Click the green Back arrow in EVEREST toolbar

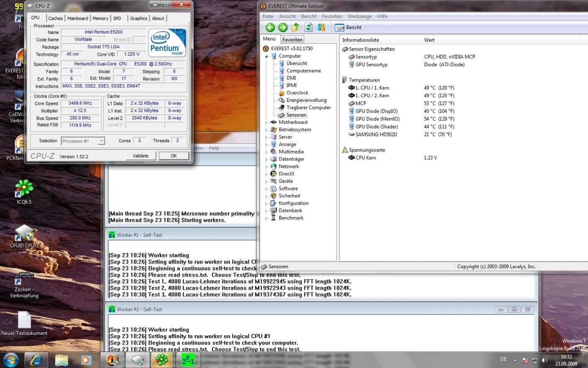pyautogui.click(x=270, y=27)
